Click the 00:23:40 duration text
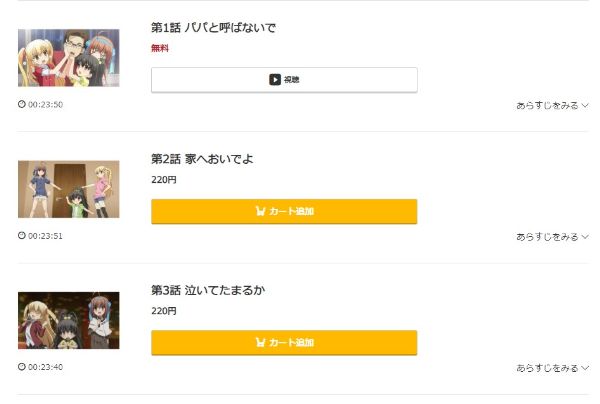 pos(45,367)
